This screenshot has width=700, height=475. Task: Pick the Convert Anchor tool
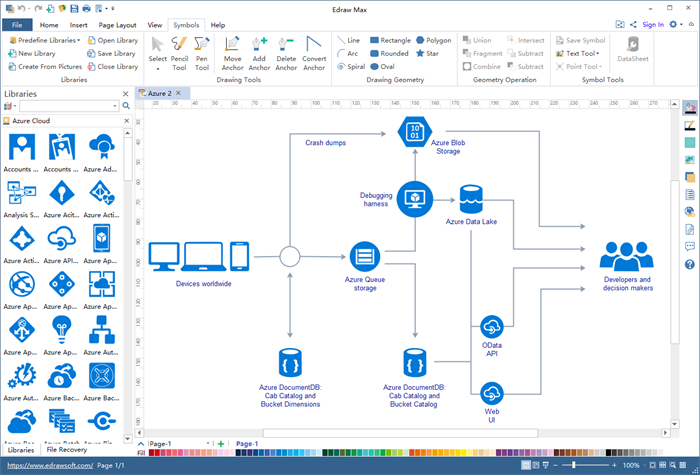pos(314,52)
